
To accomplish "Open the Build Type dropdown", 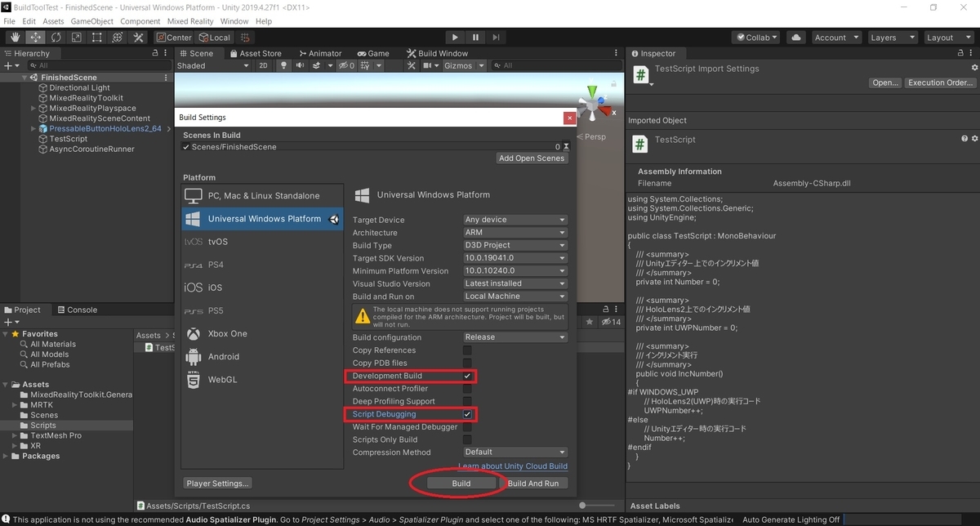I will (514, 245).
